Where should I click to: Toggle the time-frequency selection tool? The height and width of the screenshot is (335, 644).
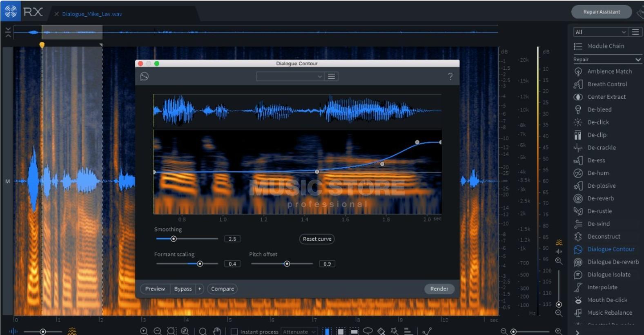pyautogui.click(x=341, y=331)
